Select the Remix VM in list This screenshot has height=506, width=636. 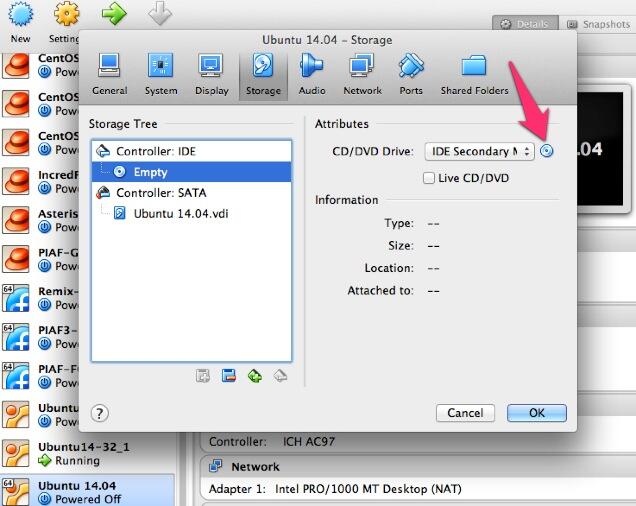40,298
